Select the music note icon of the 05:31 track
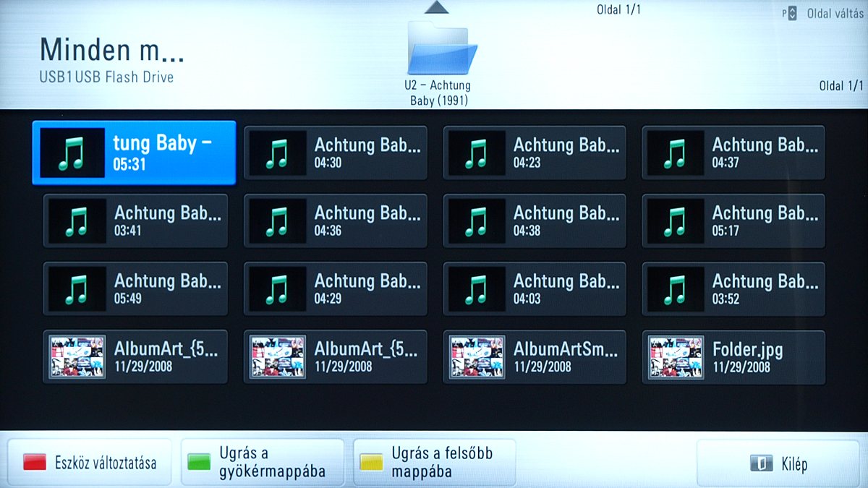Viewport: 868px width, 488px height. (x=72, y=153)
